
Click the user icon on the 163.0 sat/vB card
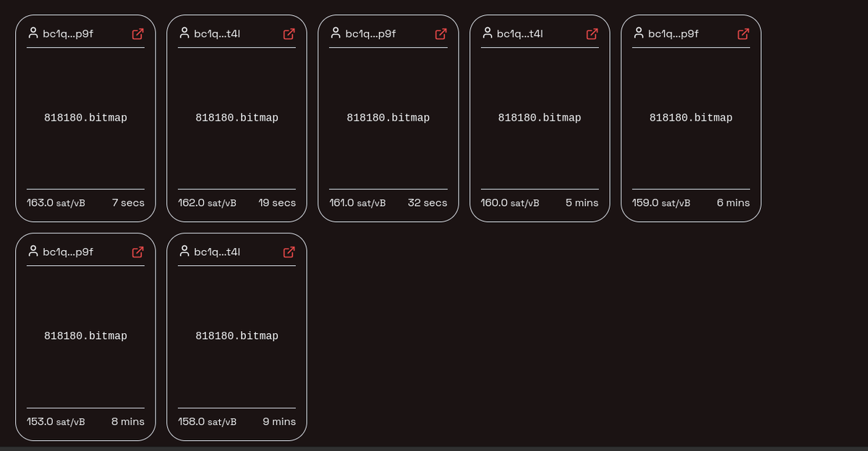(33, 33)
